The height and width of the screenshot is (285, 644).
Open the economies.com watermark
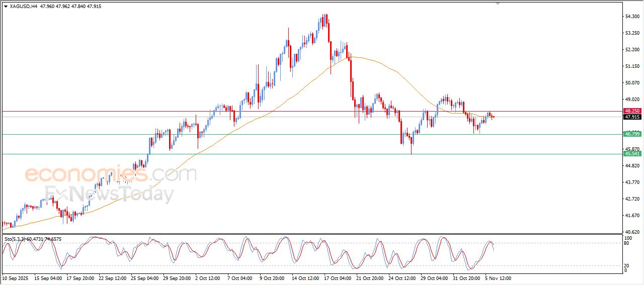110,174
